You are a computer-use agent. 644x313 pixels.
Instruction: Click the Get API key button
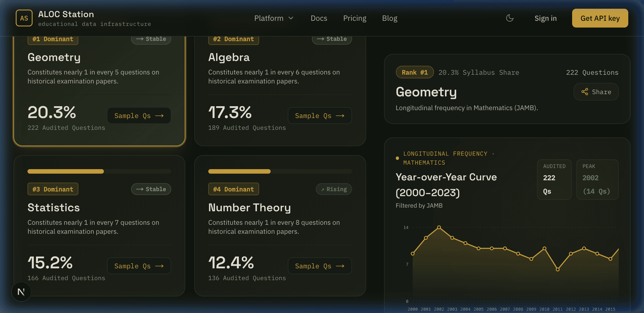point(600,18)
